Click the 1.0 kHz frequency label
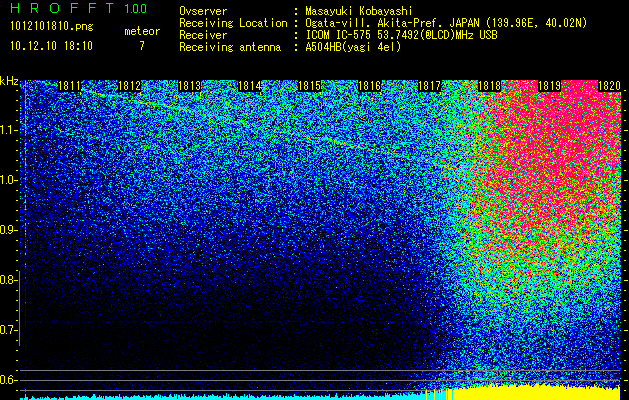Screen dimensions: 629x400 pyautogui.click(x=8, y=180)
